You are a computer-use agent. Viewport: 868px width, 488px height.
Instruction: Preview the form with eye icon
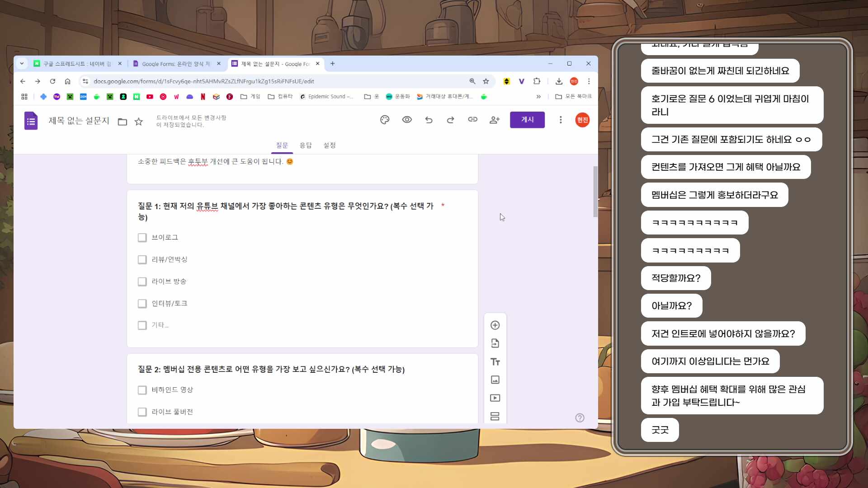click(x=407, y=120)
